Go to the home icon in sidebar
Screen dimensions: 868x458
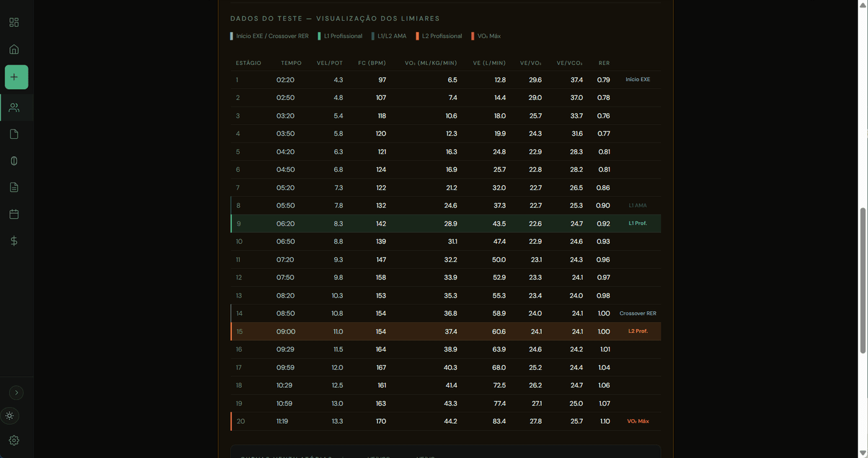(14, 50)
